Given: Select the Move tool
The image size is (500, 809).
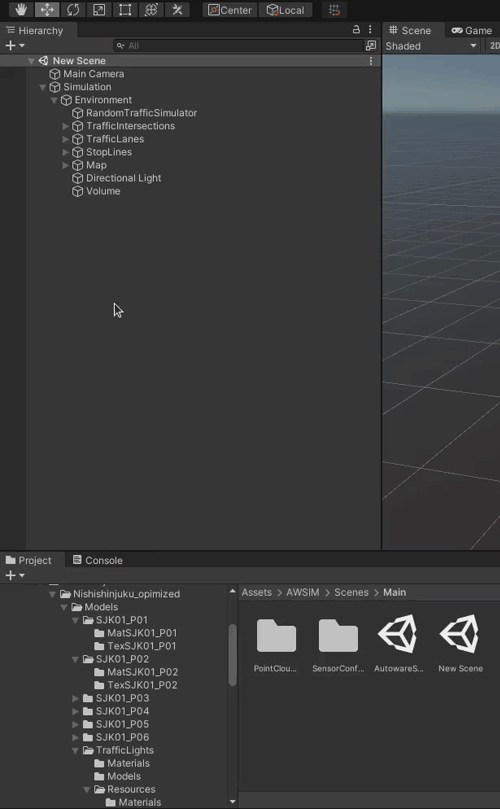Looking at the screenshot, I should 47,9.
